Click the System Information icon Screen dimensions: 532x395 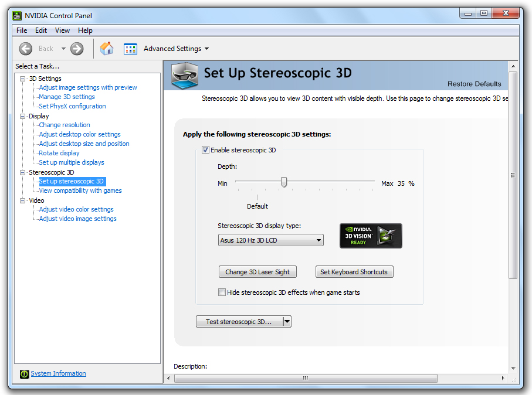coord(25,374)
